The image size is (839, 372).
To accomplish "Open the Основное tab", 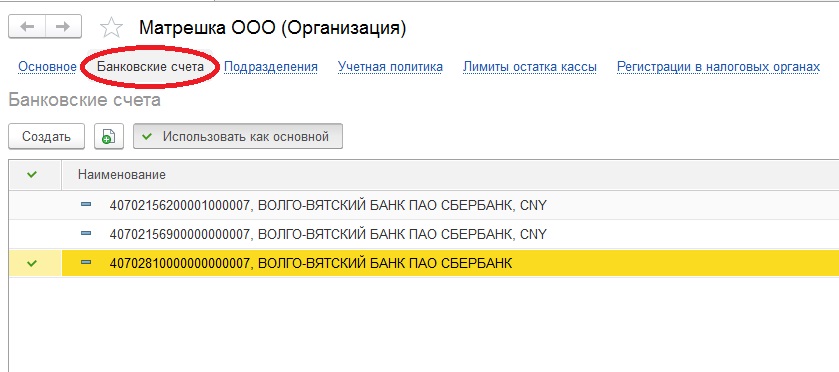I will pos(47,67).
